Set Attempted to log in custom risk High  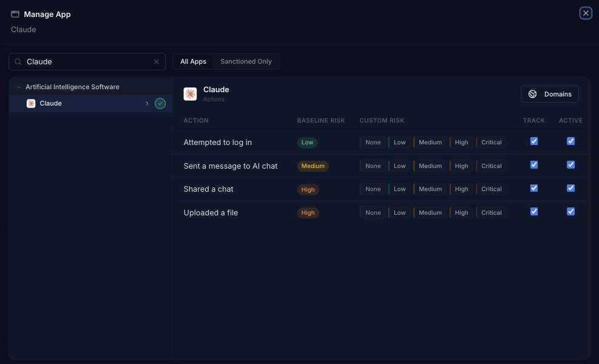[461, 142]
